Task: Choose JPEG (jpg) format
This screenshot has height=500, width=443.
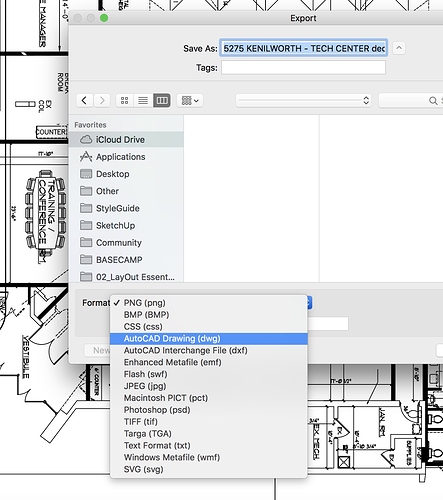Action: (208, 386)
